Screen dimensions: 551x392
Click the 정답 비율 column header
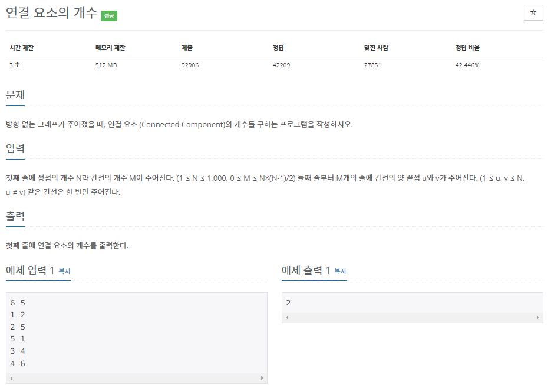pos(467,48)
